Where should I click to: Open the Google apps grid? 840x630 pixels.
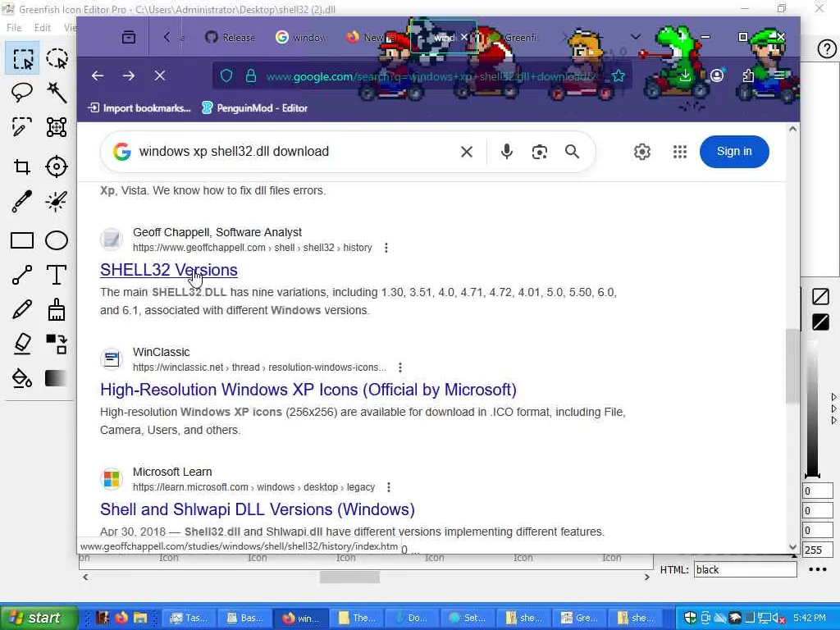pyautogui.click(x=679, y=152)
